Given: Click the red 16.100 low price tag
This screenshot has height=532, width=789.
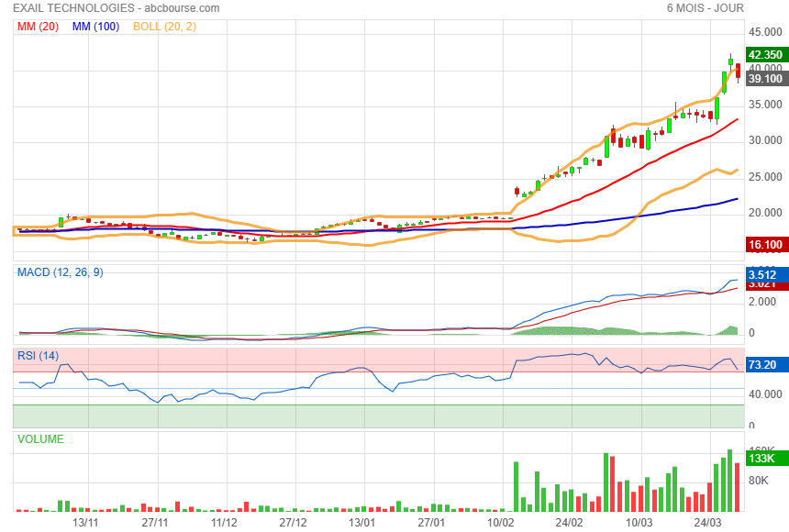Looking at the screenshot, I should [766, 245].
